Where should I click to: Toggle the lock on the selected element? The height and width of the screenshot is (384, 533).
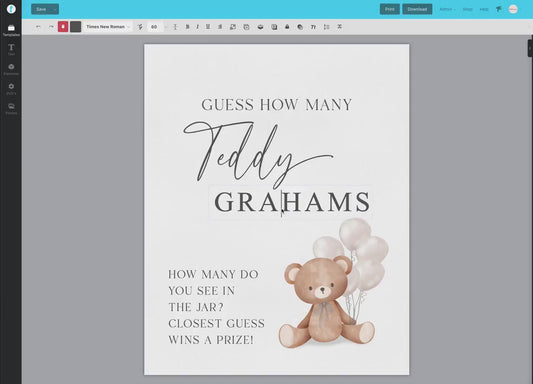(287, 27)
